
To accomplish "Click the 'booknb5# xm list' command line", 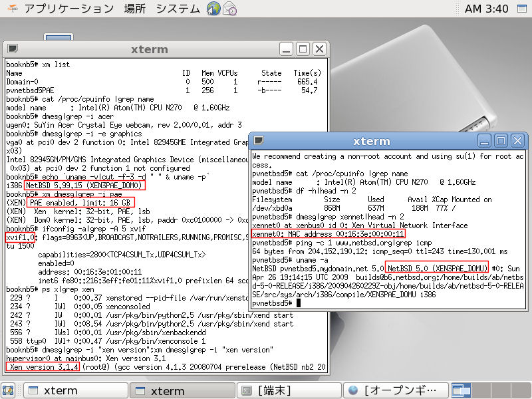I will click(38, 65).
